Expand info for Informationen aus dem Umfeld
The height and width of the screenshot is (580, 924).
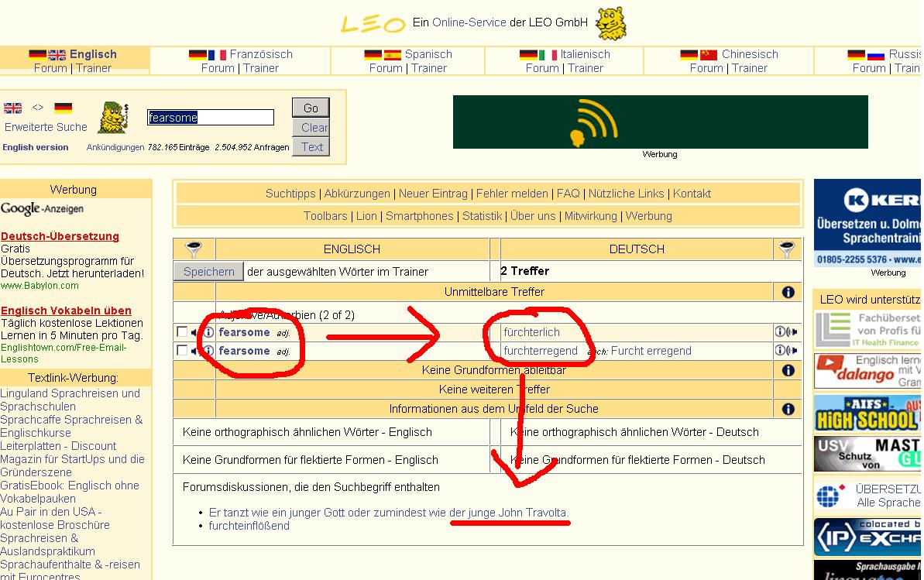click(788, 409)
